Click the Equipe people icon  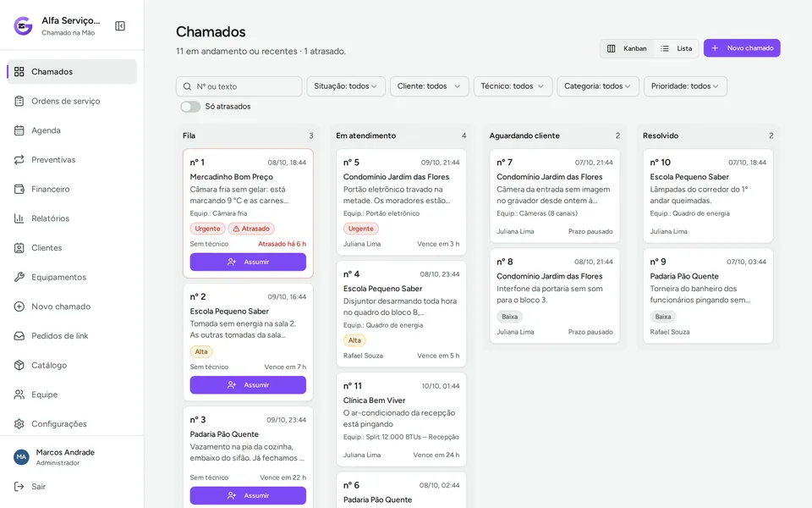pos(19,395)
